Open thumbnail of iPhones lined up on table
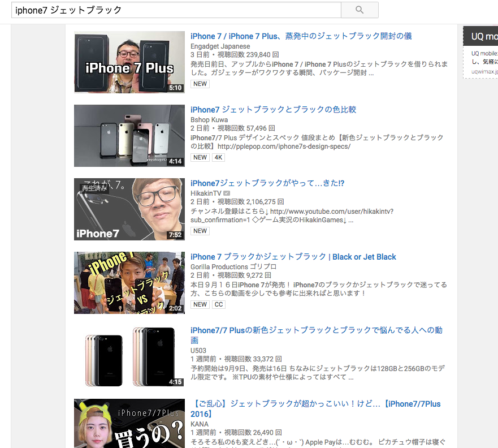The height and width of the screenshot is (448, 498). [x=129, y=136]
